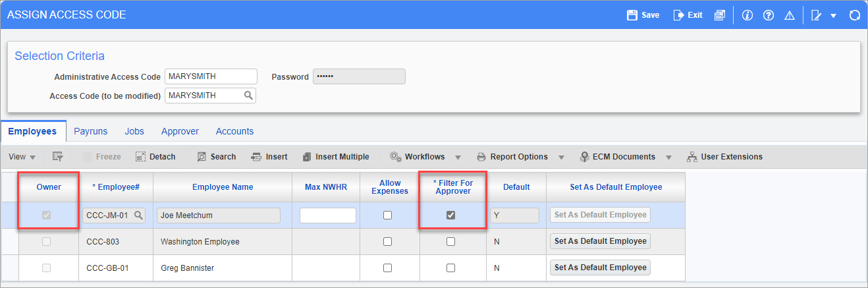Viewport: 868px width, 288px height.
Task: Enable Allow Expenses for Washington Employee
Action: 387,241
